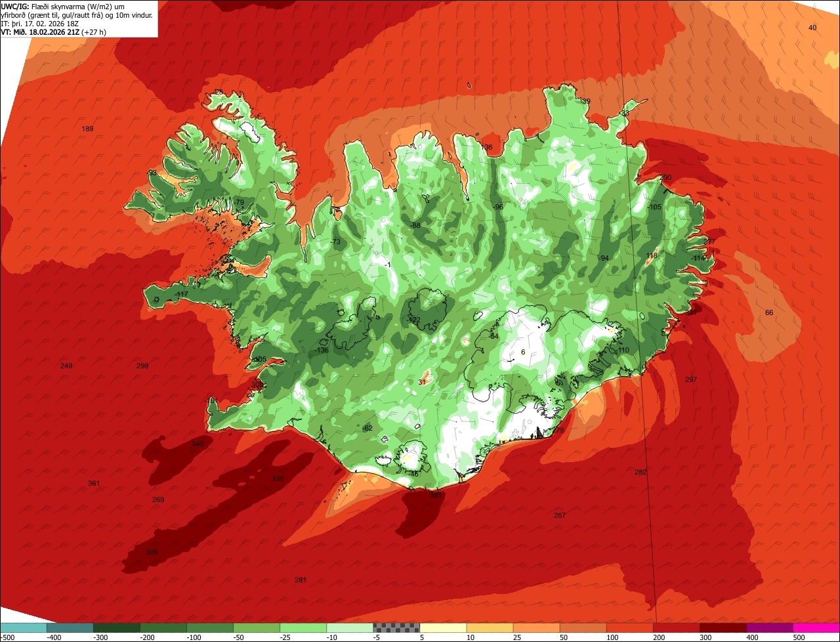Select the darkest green -300 to -200 swatch
This screenshot has height=642, width=840.
click(x=117, y=628)
